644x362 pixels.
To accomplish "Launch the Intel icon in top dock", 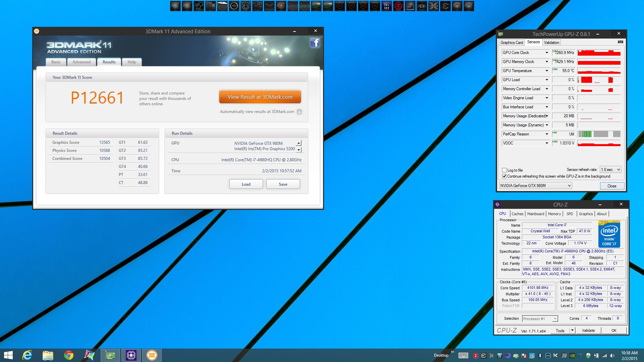I will pos(410,6).
